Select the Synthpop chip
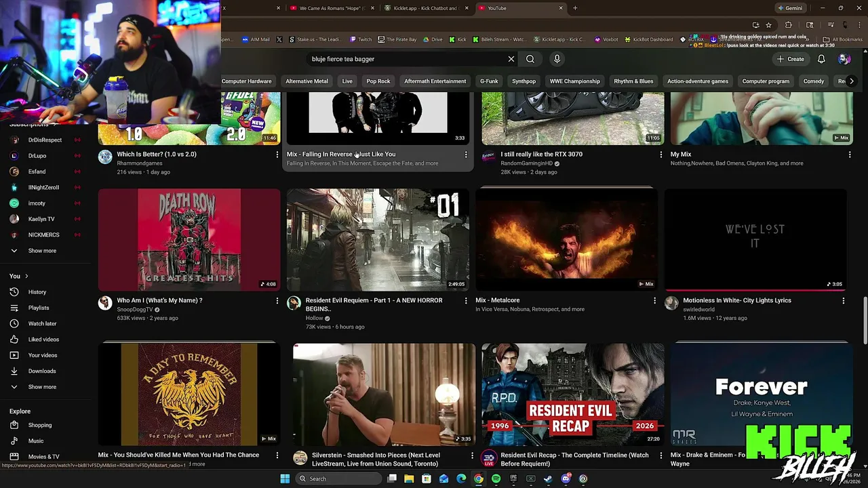The image size is (868, 488). point(524,81)
